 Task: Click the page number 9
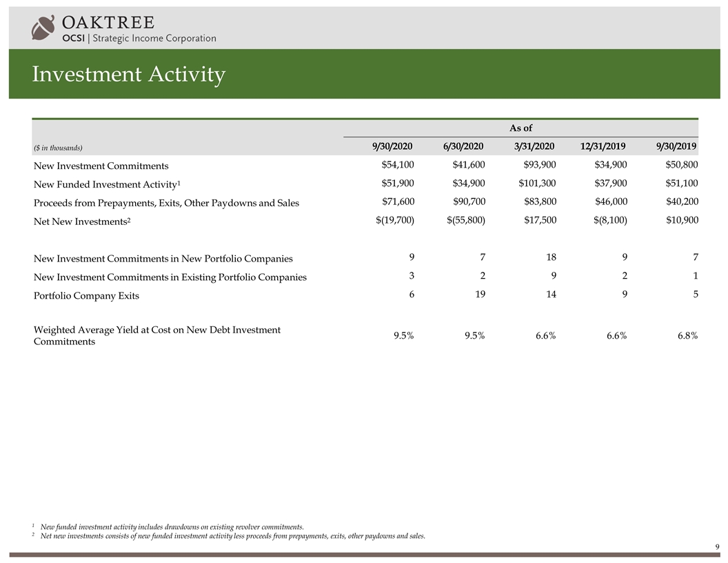(x=716, y=548)
